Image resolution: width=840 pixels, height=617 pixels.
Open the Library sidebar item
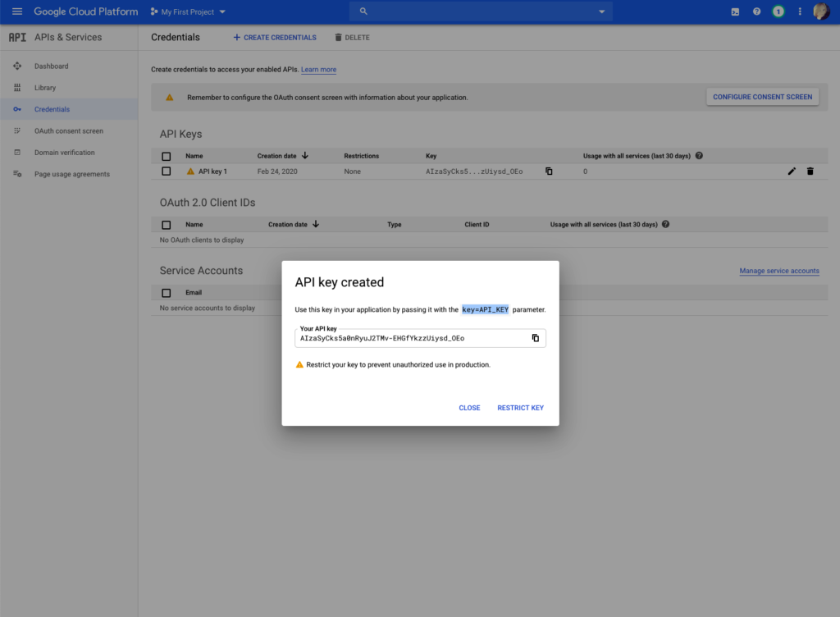pos(45,87)
